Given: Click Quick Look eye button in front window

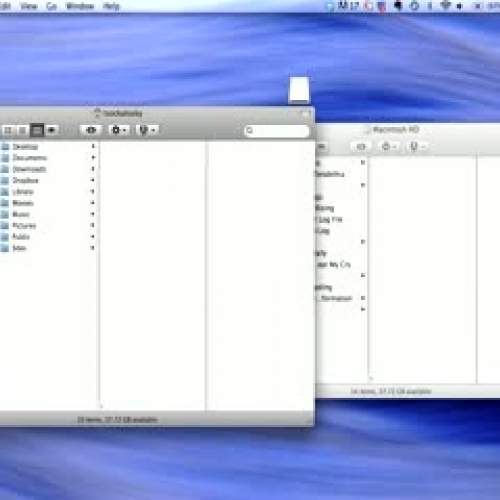Looking at the screenshot, I should click(x=91, y=130).
